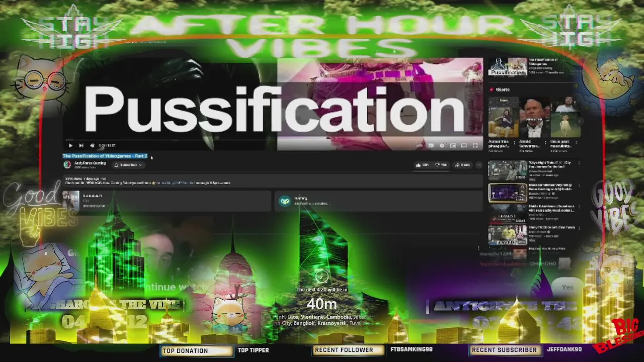Click the RECENT SUBSCRIBER label
This screenshot has width=644, height=362.
(504, 350)
